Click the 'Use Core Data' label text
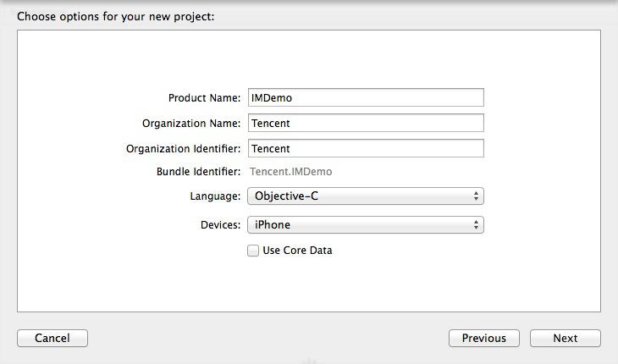This screenshot has height=364, width=618. [297, 251]
